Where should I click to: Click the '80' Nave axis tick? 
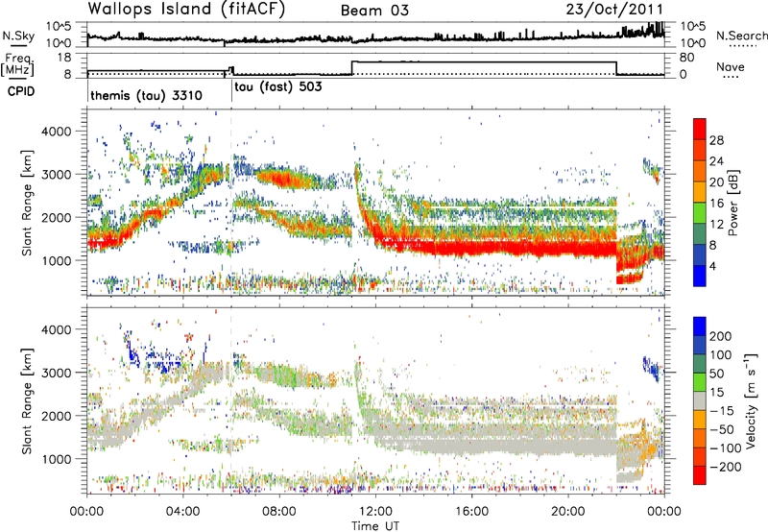click(686, 58)
